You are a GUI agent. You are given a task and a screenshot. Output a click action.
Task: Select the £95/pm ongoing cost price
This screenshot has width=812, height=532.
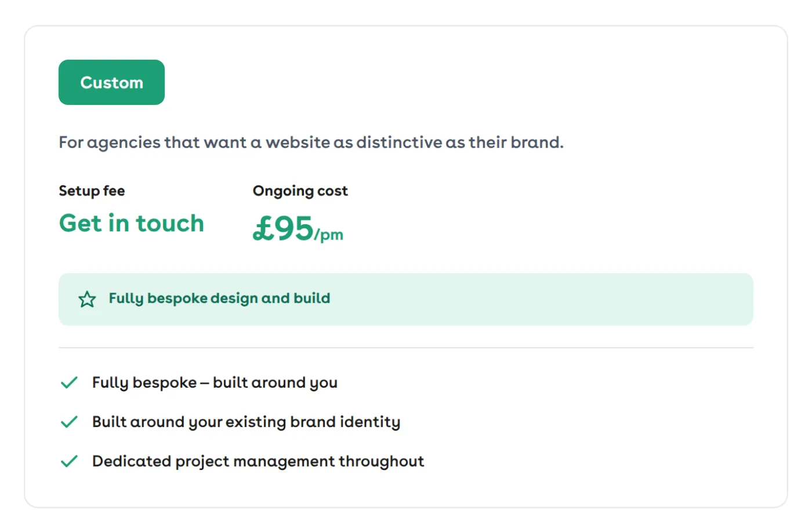(298, 228)
